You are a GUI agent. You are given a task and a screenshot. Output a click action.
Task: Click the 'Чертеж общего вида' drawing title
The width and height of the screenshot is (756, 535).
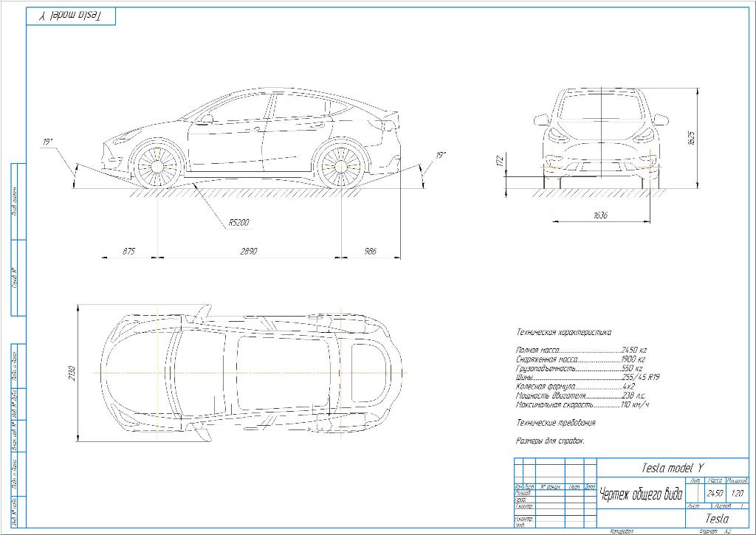pos(640,494)
